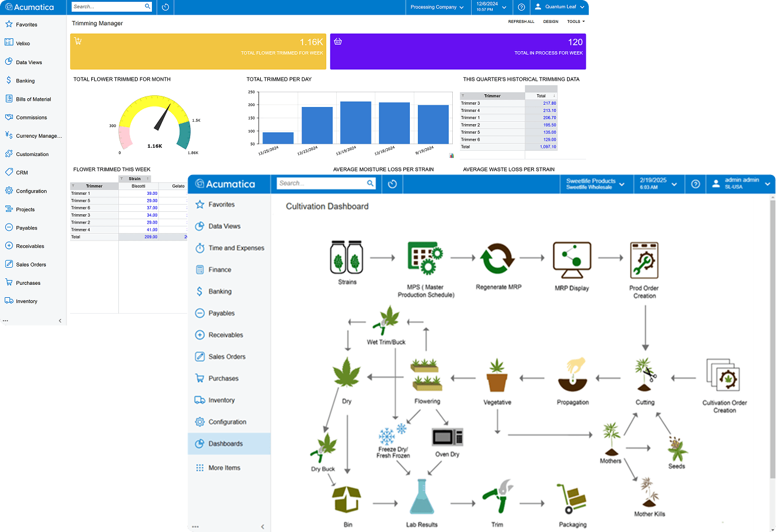
Task: Open Bills of Material in back sidebar
Action: [x=33, y=99]
